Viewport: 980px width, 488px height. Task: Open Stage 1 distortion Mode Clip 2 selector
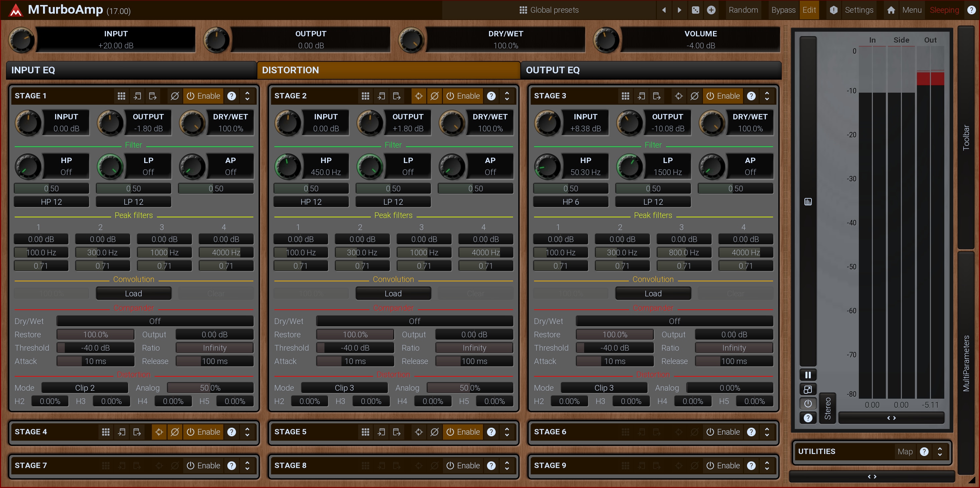pos(84,388)
